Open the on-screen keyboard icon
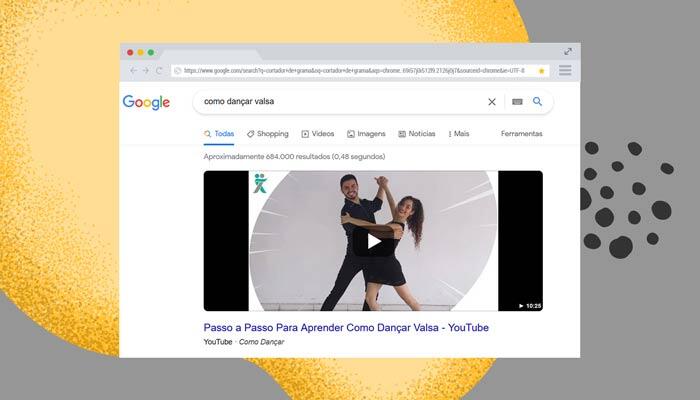The width and height of the screenshot is (700, 400). (x=517, y=102)
